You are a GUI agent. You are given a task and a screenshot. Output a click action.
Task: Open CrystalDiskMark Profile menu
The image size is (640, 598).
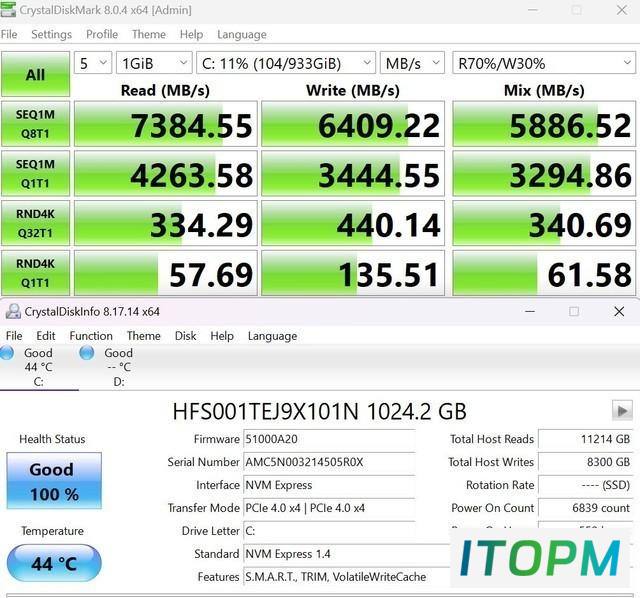[102, 34]
